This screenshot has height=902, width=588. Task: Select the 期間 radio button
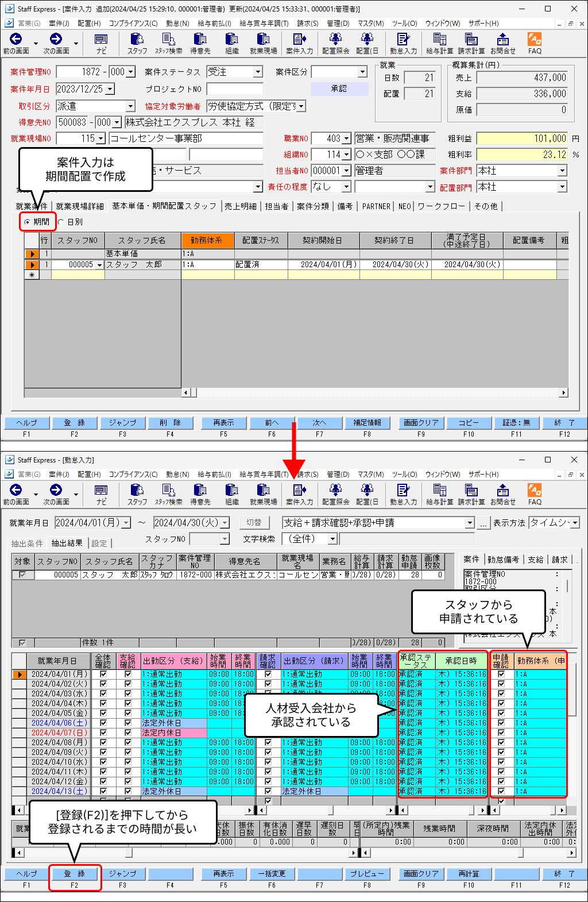pyautogui.click(x=27, y=222)
